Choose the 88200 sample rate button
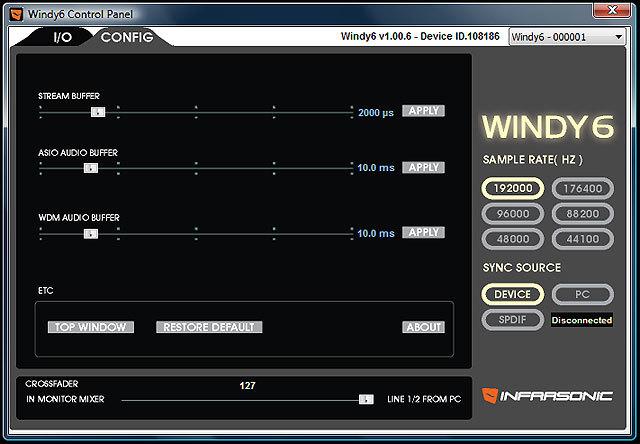640x444 pixels. (583, 213)
